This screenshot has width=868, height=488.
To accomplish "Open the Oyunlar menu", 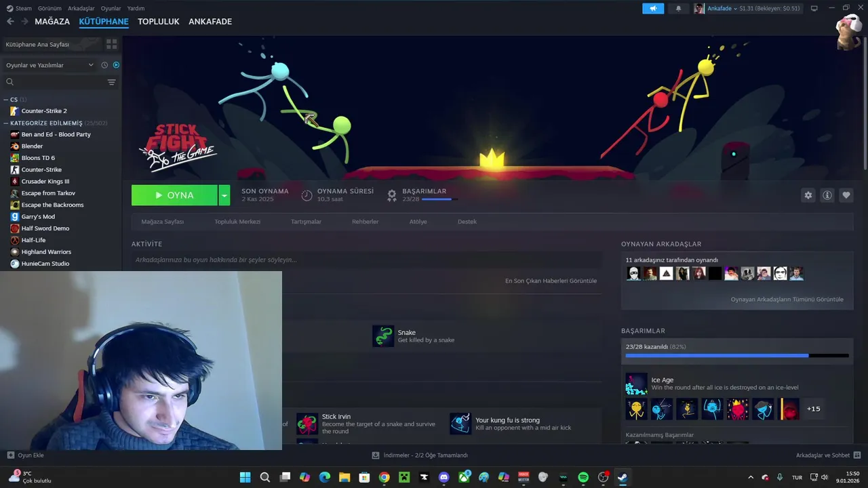I will click(x=111, y=8).
